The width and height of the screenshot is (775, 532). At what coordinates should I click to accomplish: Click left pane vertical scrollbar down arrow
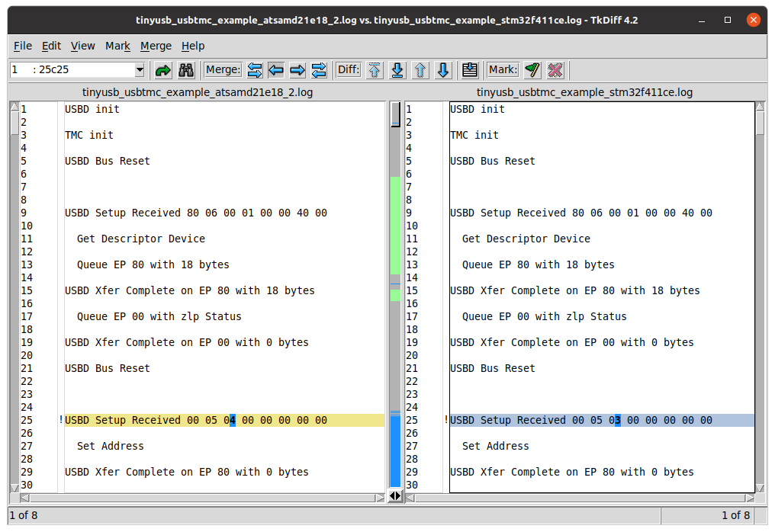[x=14, y=488]
